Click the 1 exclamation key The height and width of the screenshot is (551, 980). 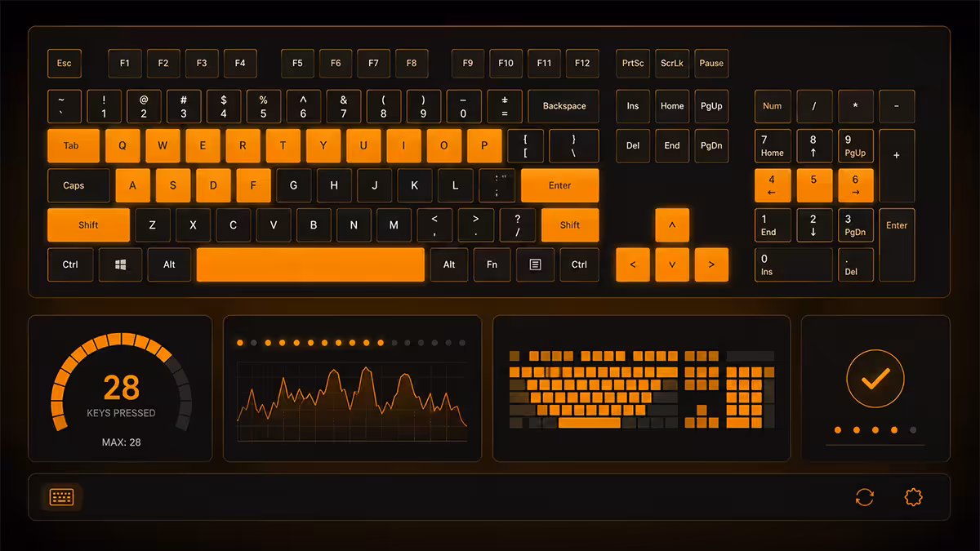pyautogui.click(x=104, y=106)
